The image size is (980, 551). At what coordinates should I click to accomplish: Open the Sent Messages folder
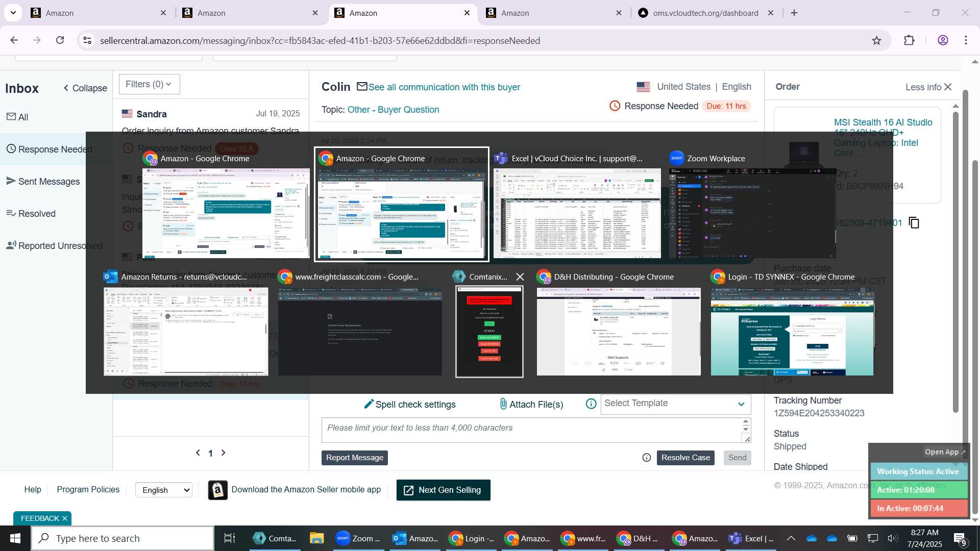click(x=43, y=181)
